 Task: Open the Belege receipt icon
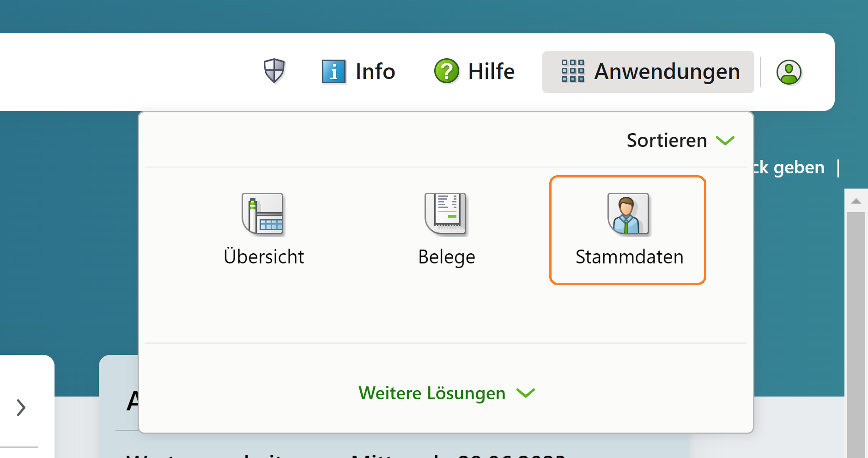[446, 214]
